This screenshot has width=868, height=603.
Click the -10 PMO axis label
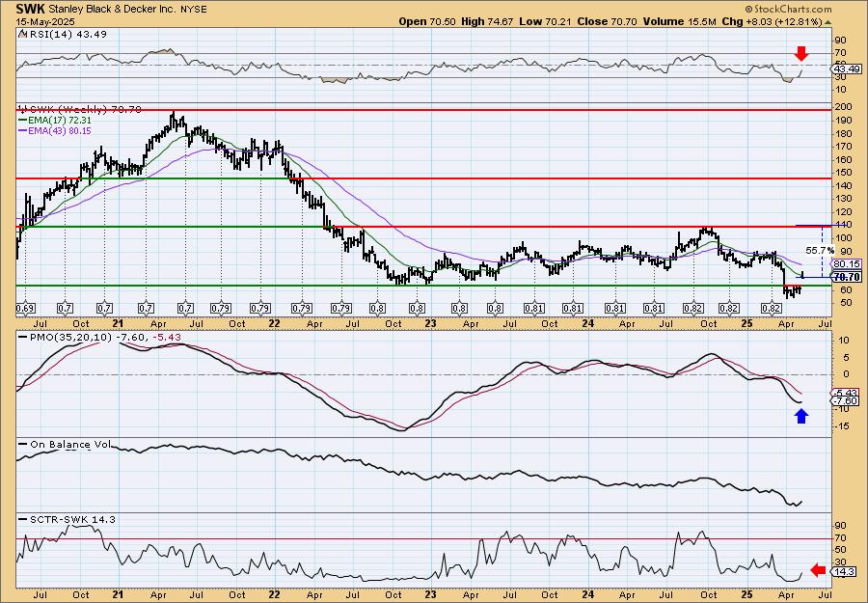coord(841,409)
